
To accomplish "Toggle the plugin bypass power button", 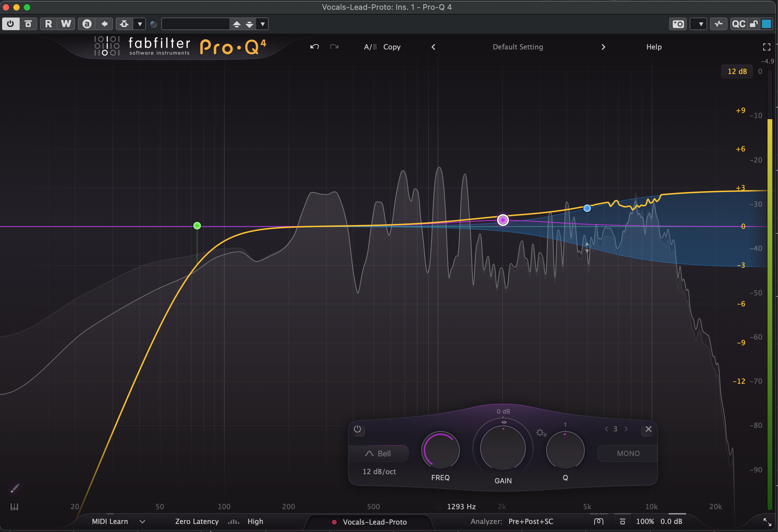I will point(11,24).
